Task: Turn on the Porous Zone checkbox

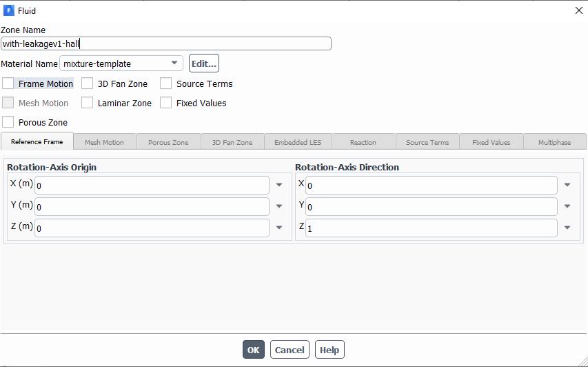Action: tap(8, 122)
